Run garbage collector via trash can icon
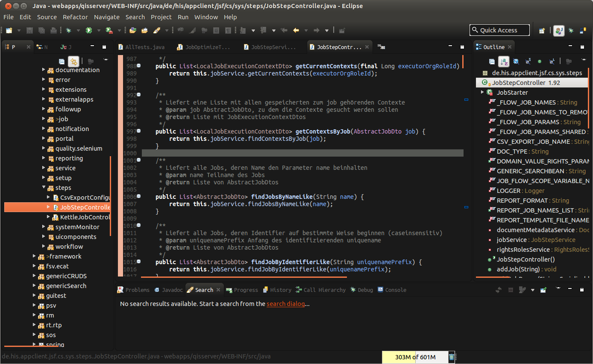593x364 pixels. (452, 357)
